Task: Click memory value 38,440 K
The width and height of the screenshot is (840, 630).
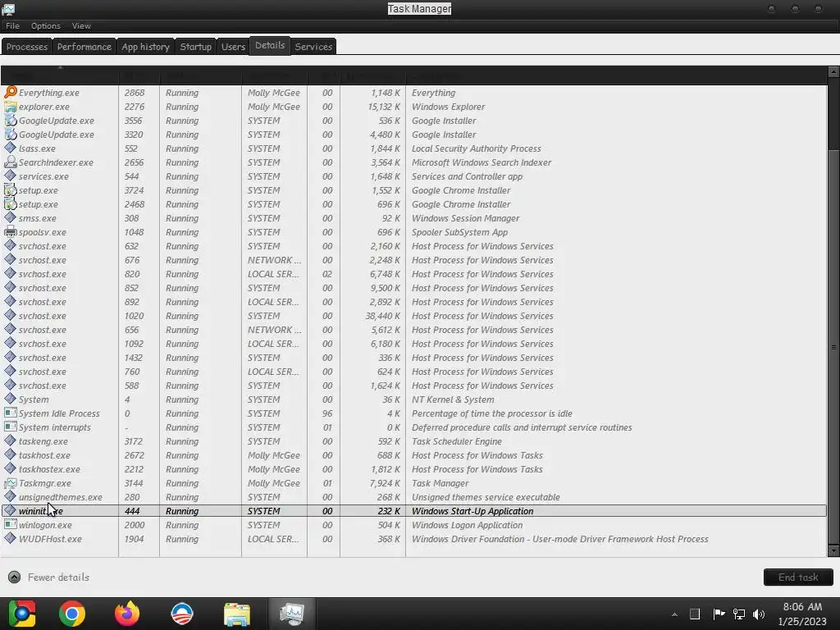Action: click(382, 316)
